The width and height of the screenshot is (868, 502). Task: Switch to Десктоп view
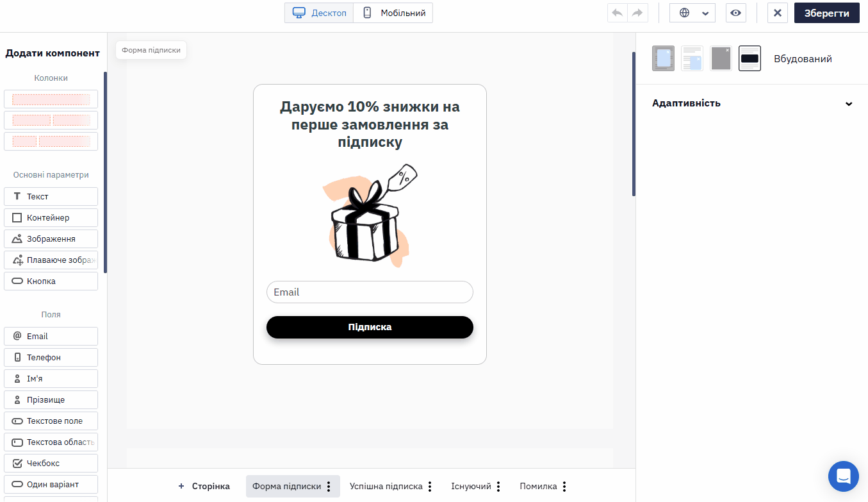tap(319, 13)
